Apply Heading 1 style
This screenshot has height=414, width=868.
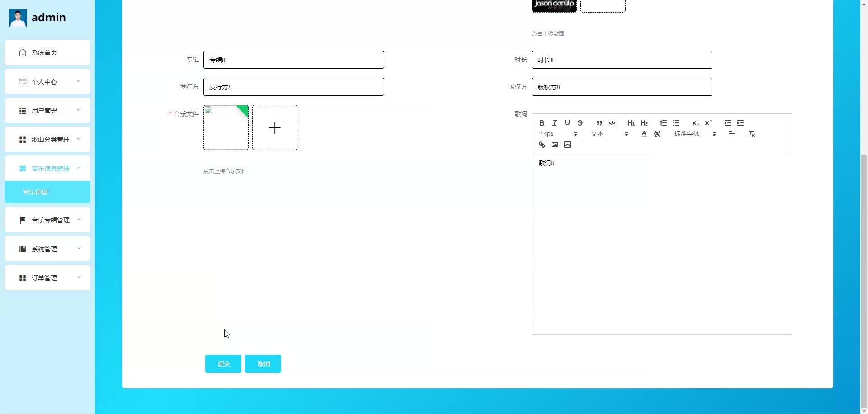coord(631,123)
